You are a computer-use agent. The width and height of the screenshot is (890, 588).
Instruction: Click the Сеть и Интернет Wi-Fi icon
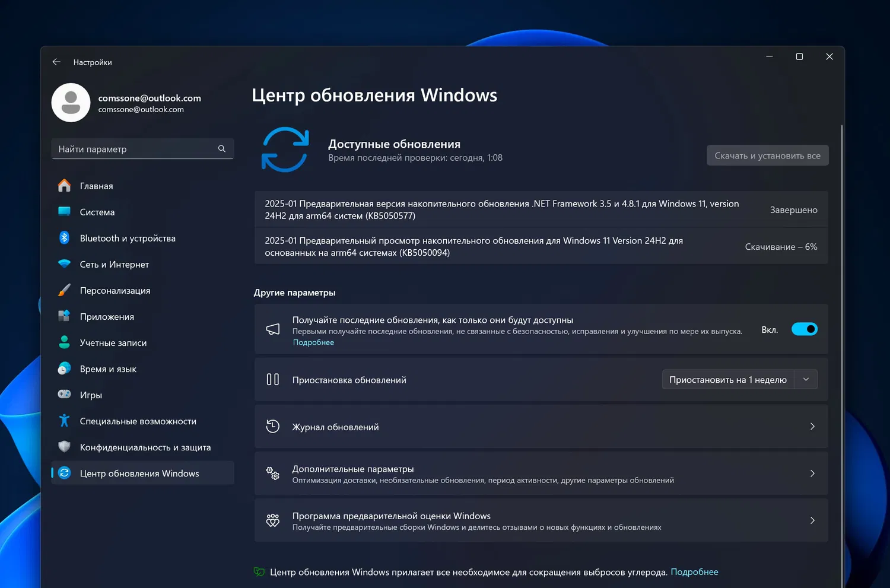[x=64, y=264]
